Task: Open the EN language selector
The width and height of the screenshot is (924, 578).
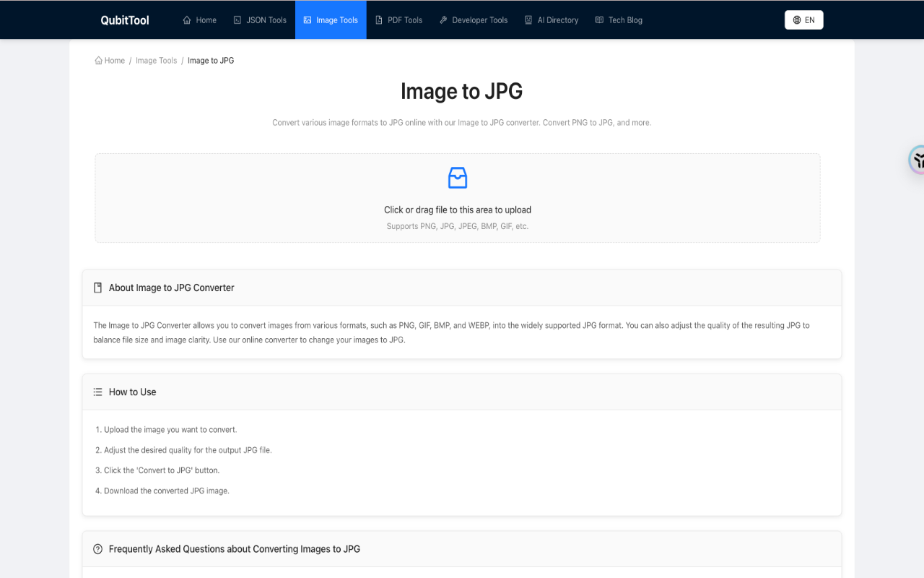Action: [803, 20]
